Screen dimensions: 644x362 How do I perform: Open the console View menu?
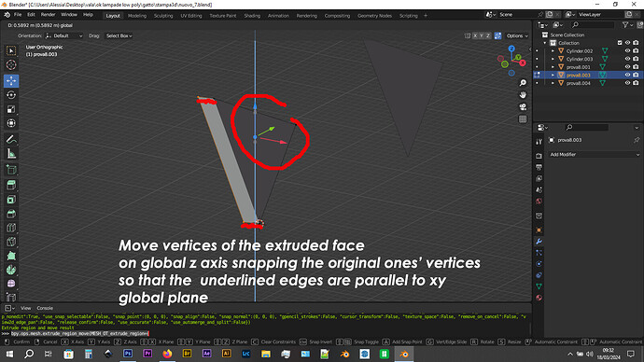point(26,308)
